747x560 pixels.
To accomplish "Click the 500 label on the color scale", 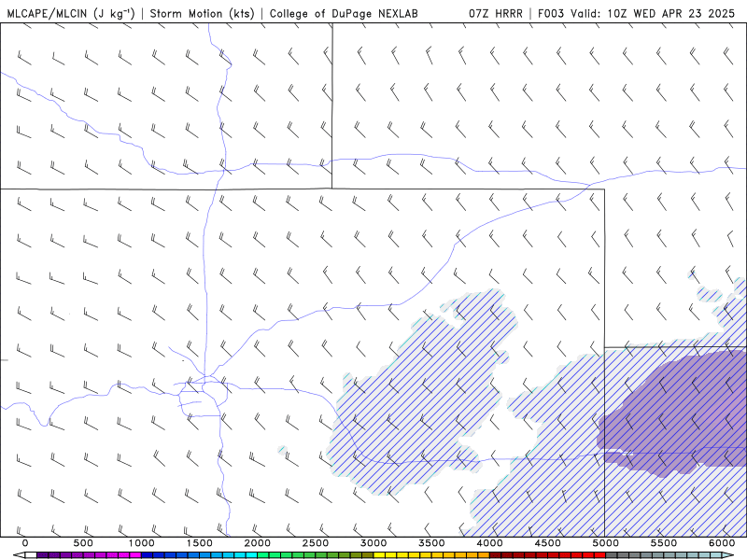I will click(83, 543).
